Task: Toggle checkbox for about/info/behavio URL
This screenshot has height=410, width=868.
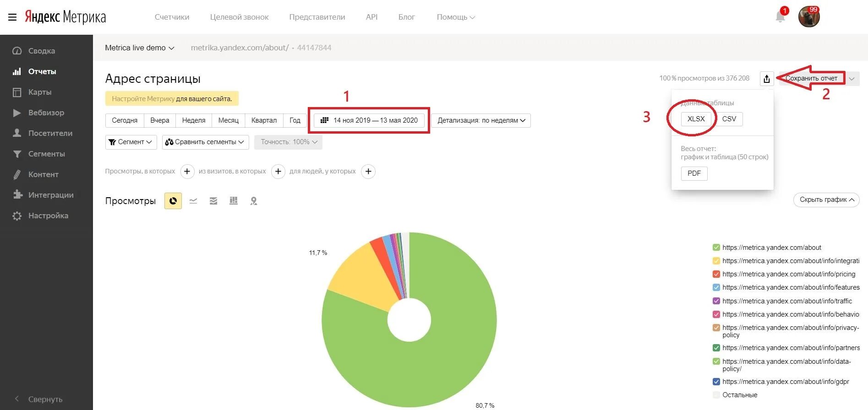Action: (716, 314)
